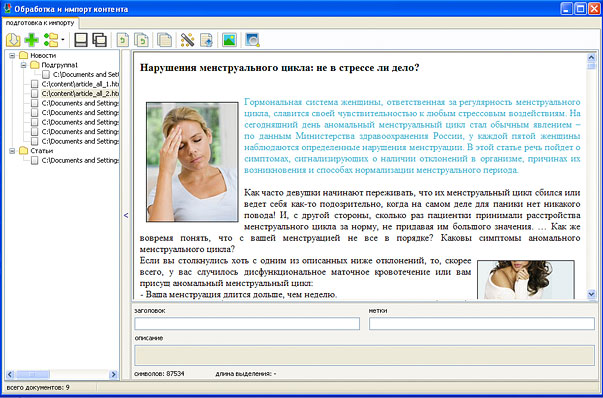Viewport: 603px width, 398px height.
Task: Collapse the Статьи tree node
Action: 12,151
